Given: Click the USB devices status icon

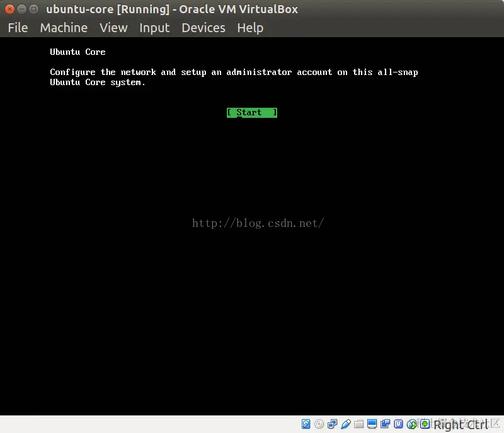Looking at the screenshot, I should pyautogui.click(x=345, y=424).
